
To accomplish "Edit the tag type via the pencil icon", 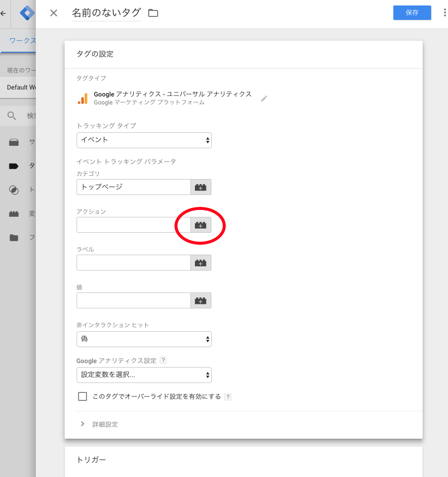I will tap(264, 99).
